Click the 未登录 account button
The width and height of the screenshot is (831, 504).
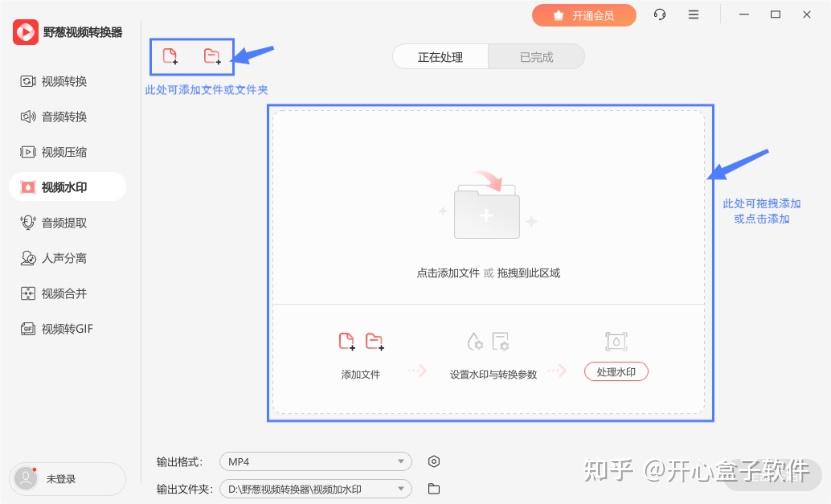point(67,479)
